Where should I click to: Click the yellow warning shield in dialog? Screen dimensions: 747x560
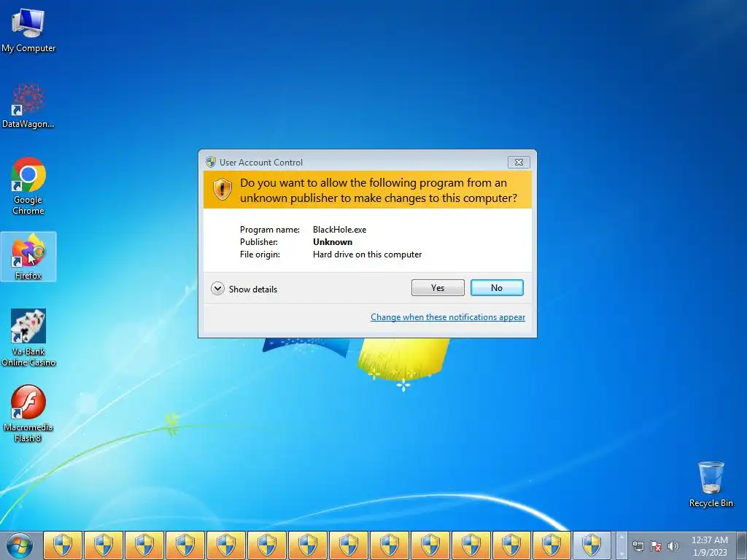pos(222,190)
